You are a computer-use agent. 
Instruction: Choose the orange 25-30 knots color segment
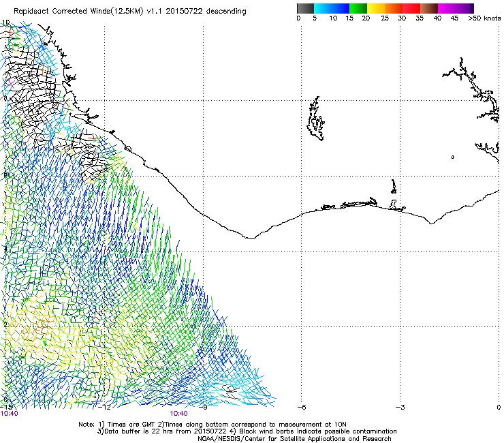[394, 8]
